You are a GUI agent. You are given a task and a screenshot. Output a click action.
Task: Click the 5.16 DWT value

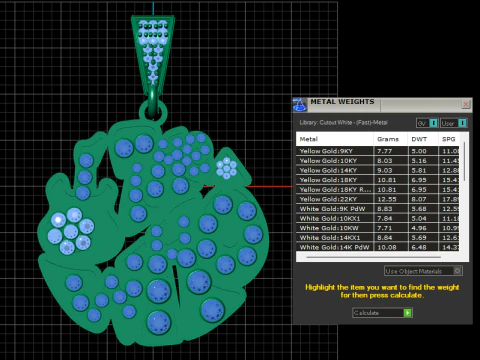[x=419, y=161]
